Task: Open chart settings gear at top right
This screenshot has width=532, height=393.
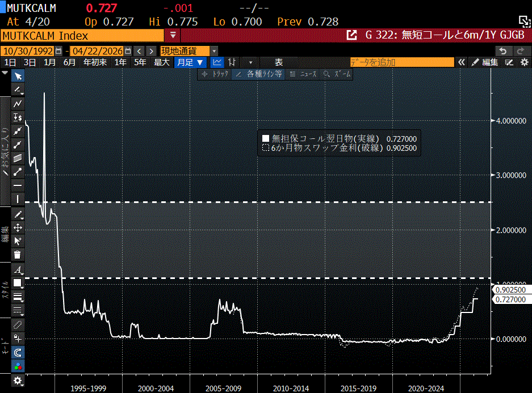Action: (524, 62)
